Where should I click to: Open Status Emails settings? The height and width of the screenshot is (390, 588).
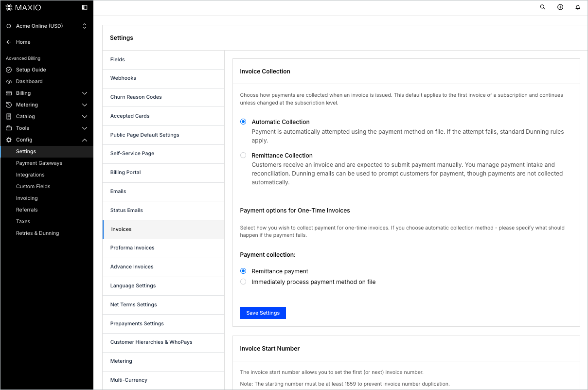coord(163,211)
